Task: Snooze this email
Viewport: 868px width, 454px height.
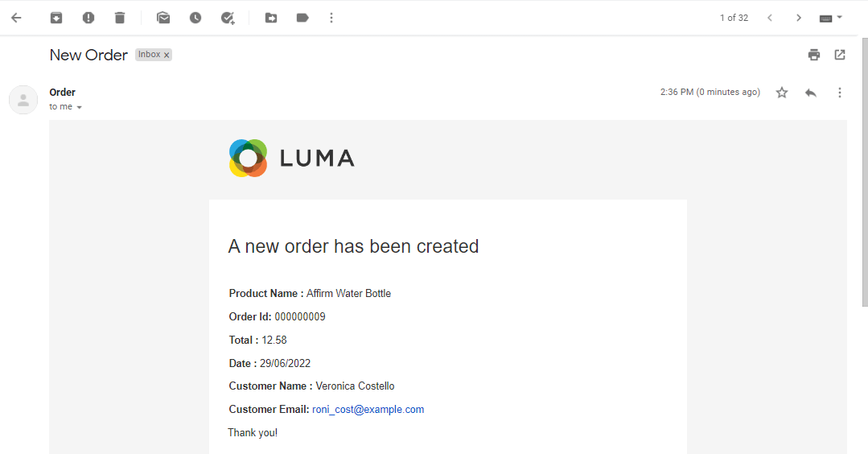Action: pyautogui.click(x=195, y=18)
